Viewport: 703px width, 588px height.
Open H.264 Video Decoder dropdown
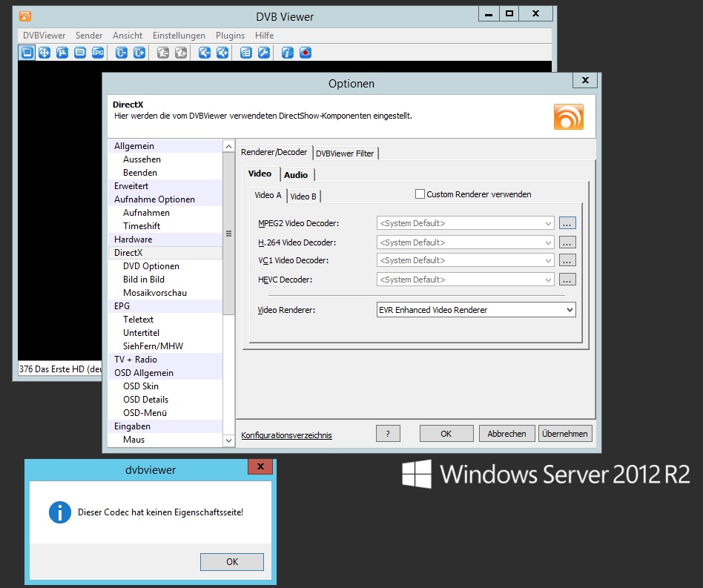point(466,242)
